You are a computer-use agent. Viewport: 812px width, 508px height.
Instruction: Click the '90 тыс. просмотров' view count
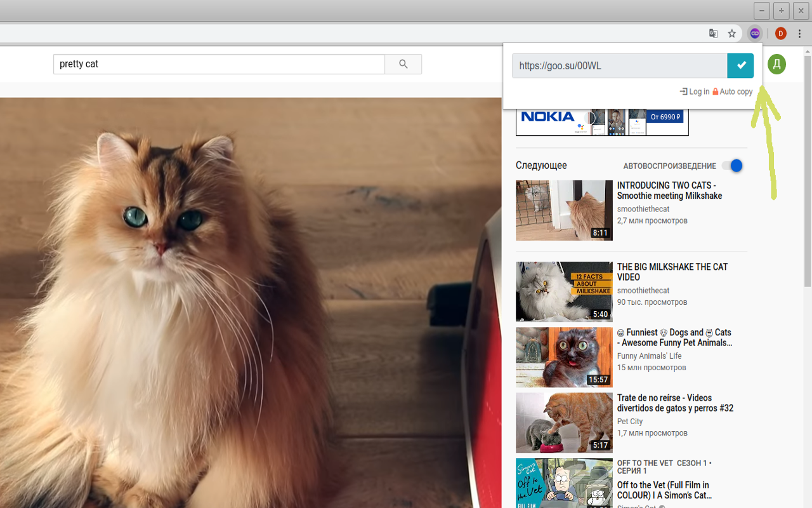(x=652, y=302)
